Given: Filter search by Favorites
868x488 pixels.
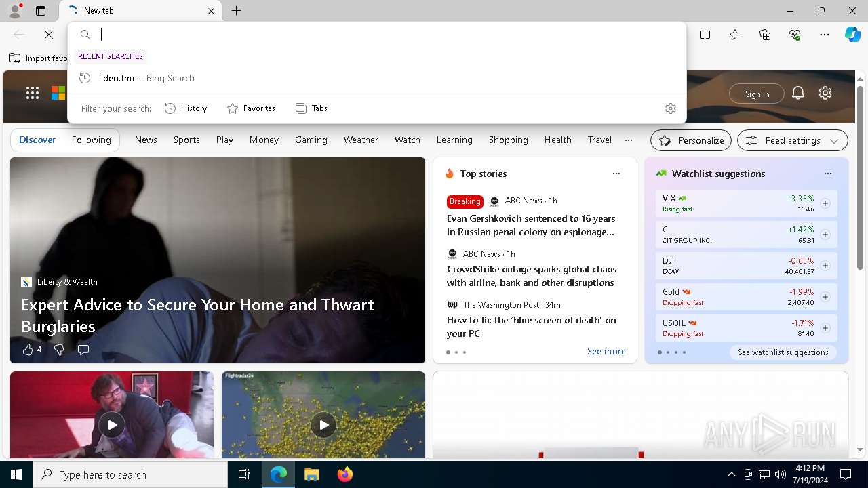Looking at the screenshot, I should point(251,108).
